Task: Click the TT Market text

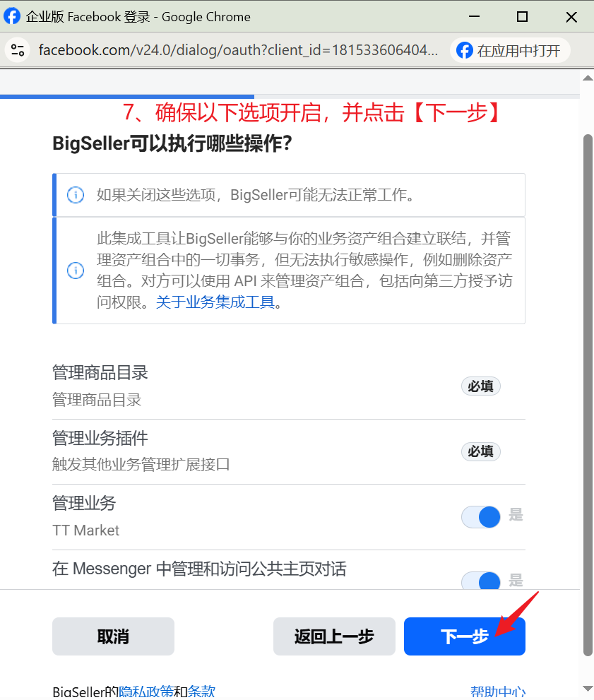Action: [x=85, y=530]
